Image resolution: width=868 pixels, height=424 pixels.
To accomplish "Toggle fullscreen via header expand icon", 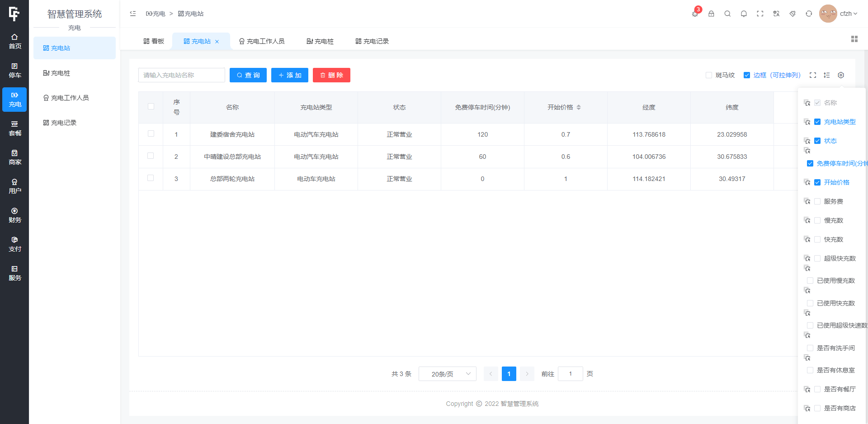I will tap(760, 14).
